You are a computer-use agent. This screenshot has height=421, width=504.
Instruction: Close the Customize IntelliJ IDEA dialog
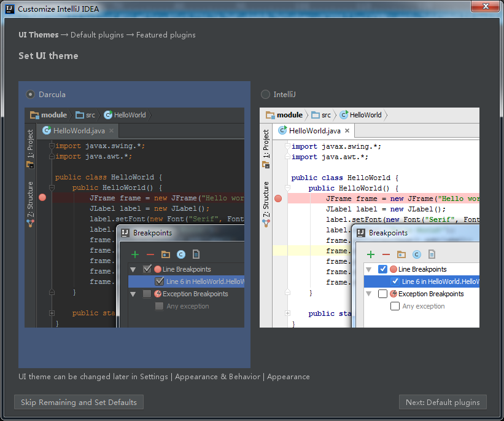(486, 6)
